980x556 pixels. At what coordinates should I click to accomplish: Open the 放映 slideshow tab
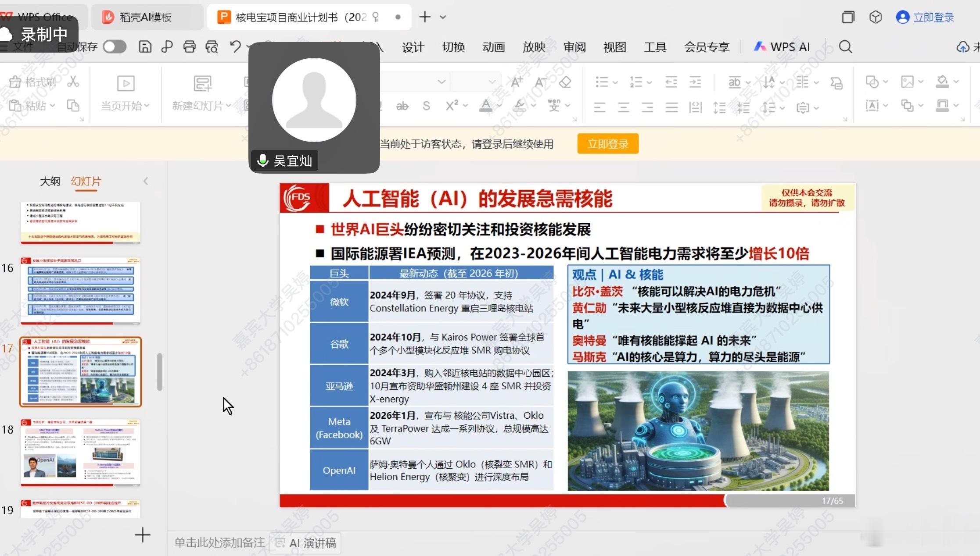(x=534, y=47)
